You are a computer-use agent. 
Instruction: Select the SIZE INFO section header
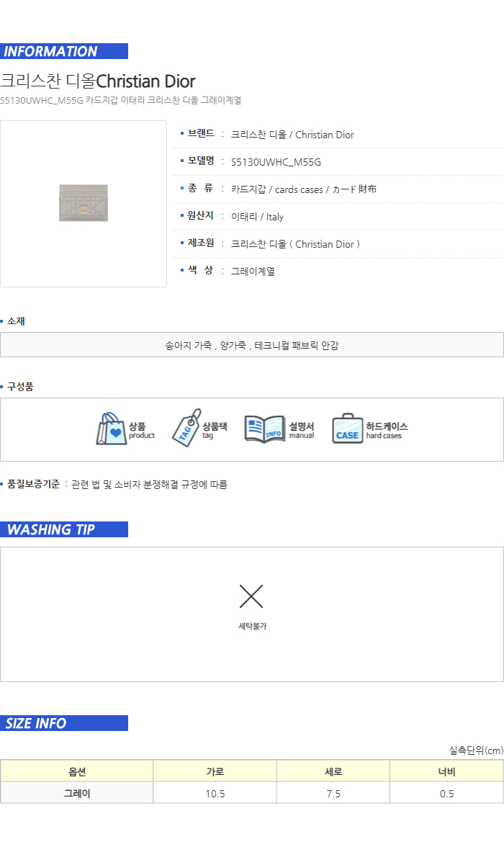pyautogui.click(x=64, y=723)
